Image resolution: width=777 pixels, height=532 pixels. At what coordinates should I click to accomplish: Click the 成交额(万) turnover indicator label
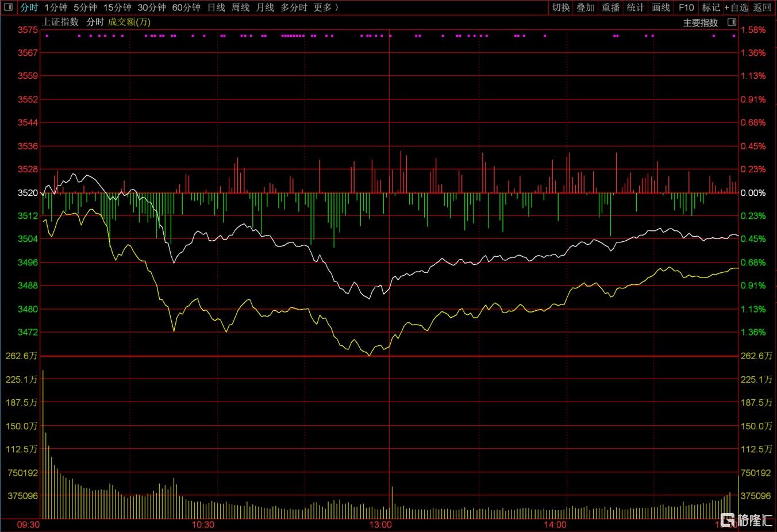[x=129, y=22]
